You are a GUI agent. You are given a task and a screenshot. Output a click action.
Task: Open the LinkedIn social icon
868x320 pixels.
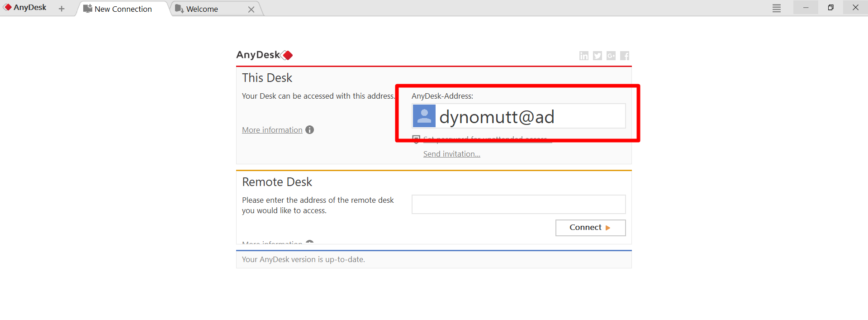click(x=584, y=56)
